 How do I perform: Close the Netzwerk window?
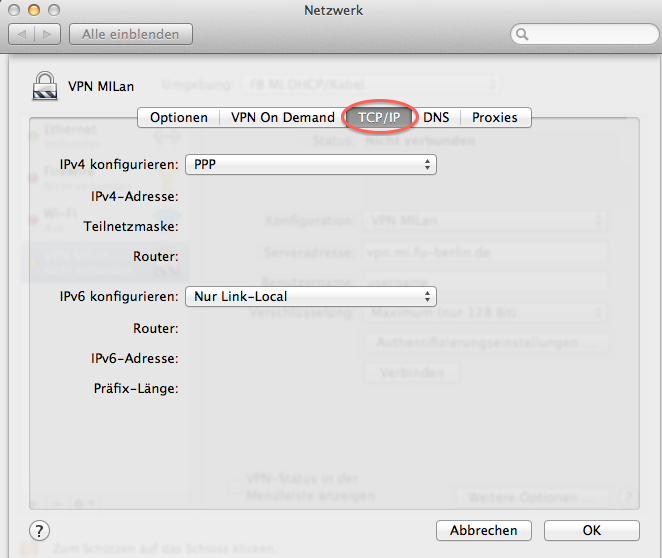click(15, 10)
